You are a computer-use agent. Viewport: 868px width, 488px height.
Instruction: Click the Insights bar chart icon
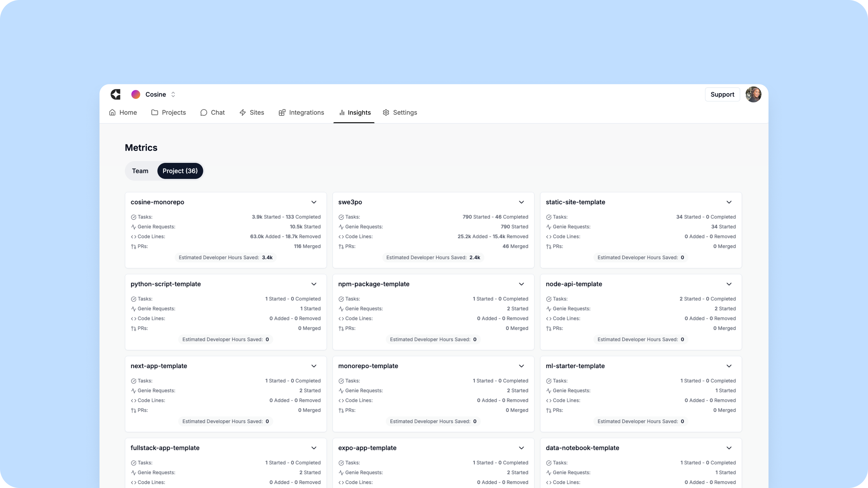pos(342,113)
